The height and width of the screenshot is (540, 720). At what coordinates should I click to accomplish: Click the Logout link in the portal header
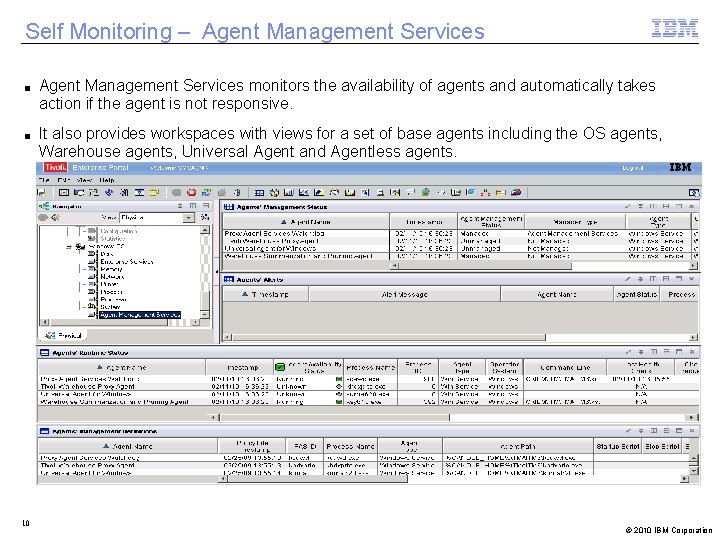[633, 168]
